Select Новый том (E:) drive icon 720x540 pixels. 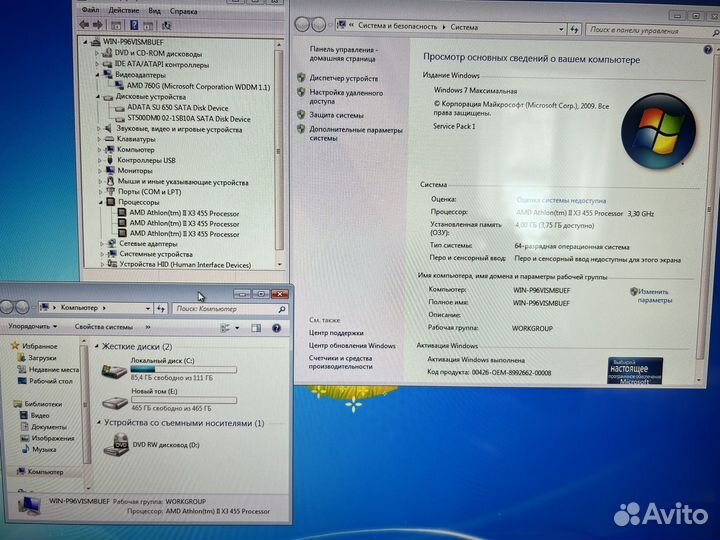pyautogui.click(x=114, y=403)
